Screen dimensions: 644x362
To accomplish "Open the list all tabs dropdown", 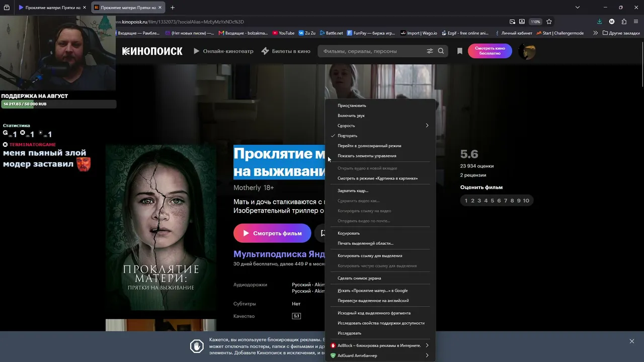I will point(578,8).
